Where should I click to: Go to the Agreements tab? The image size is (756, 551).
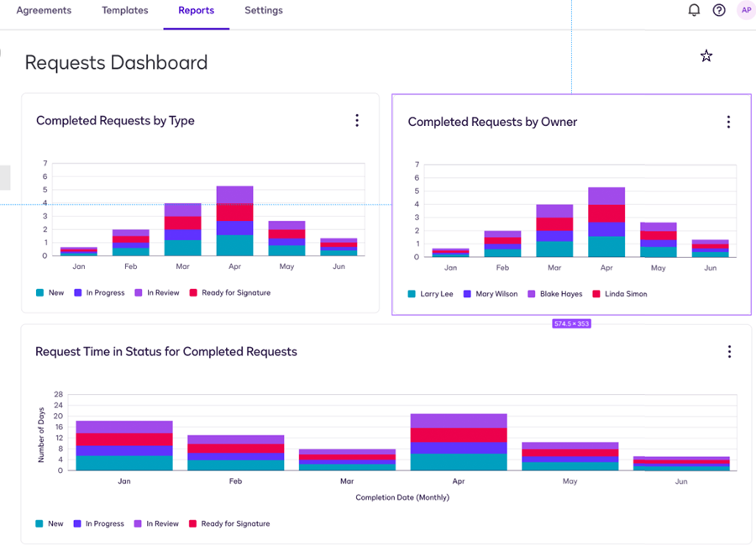pyautogui.click(x=44, y=10)
